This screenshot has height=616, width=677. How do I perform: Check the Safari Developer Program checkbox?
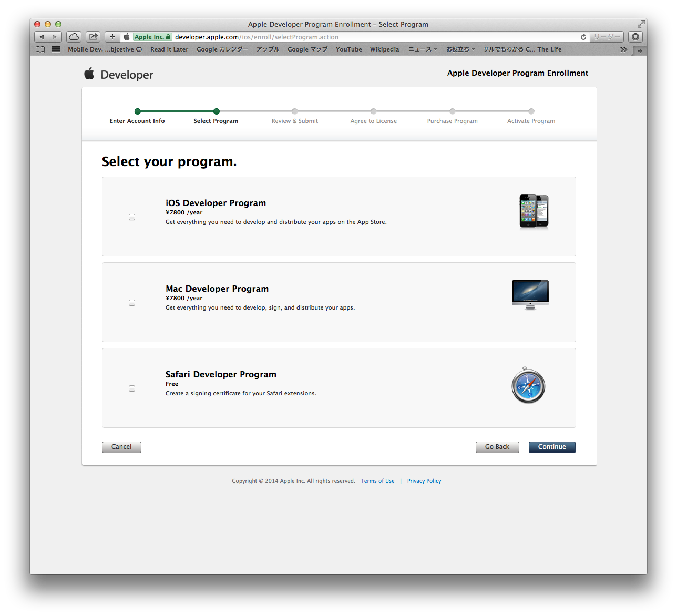coord(132,388)
